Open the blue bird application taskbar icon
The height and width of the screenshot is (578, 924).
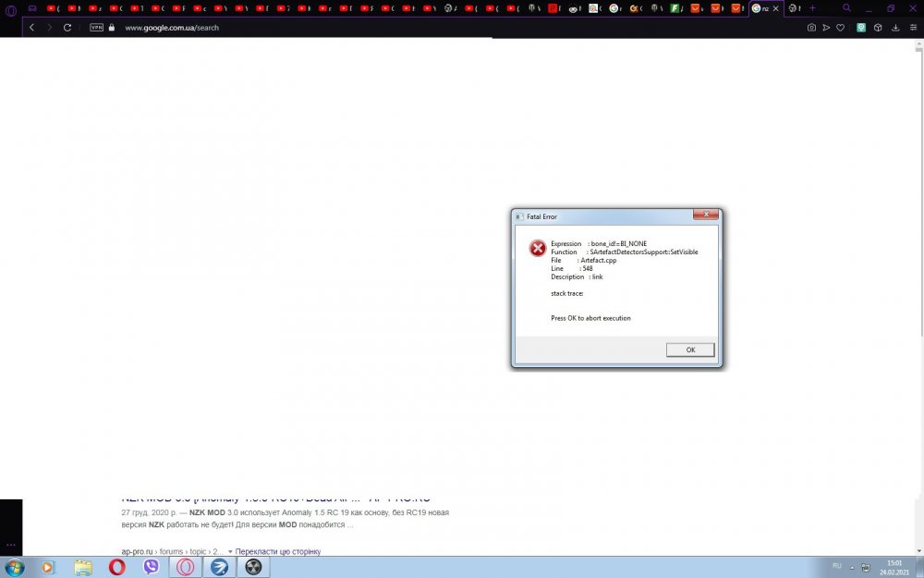[219, 568]
